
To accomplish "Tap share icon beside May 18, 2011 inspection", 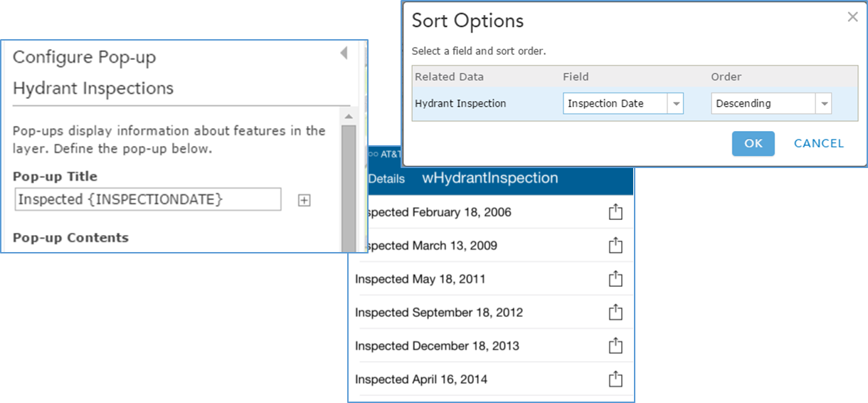I will click(x=615, y=278).
